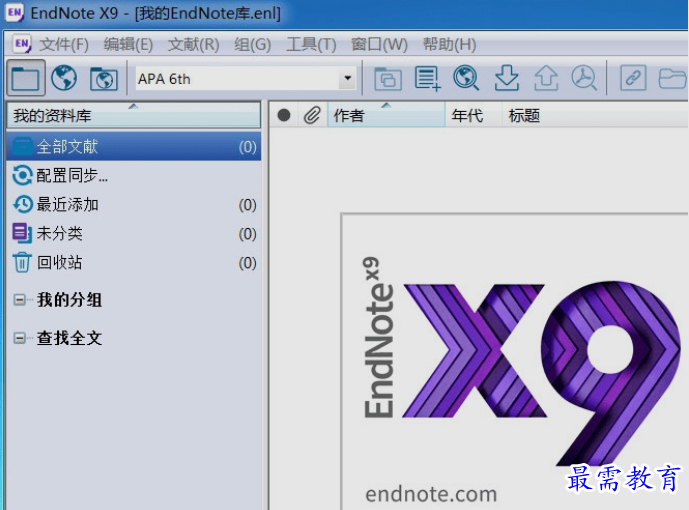The image size is (689, 510).
Task: Open the 帮助(H) menu
Action: pyautogui.click(x=449, y=44)
